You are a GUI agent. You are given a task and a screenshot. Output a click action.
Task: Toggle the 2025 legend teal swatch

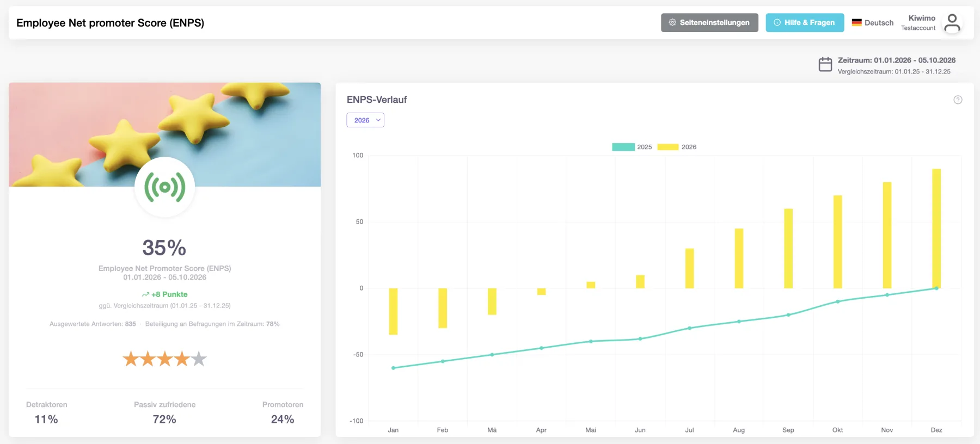623,147
